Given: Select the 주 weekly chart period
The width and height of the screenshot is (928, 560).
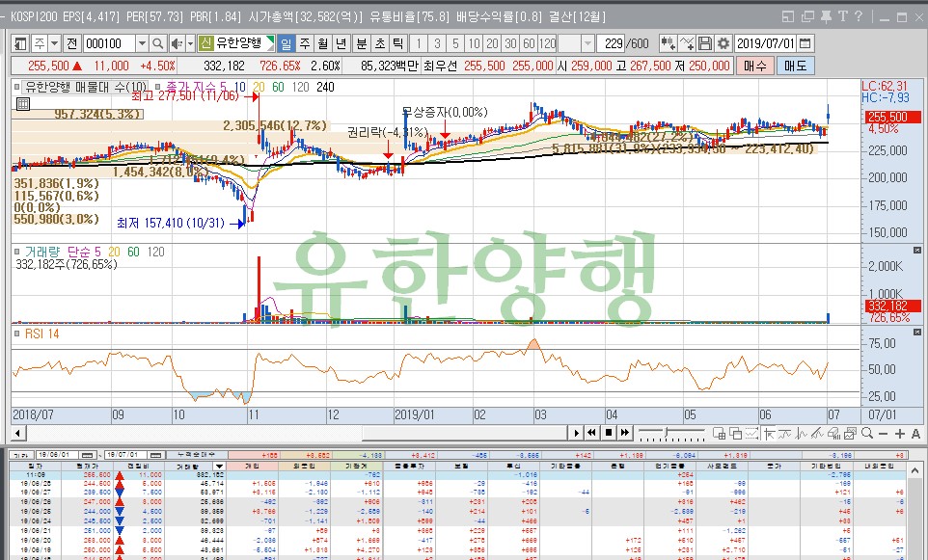Looking at the screenshot, I should pos(304,43).
